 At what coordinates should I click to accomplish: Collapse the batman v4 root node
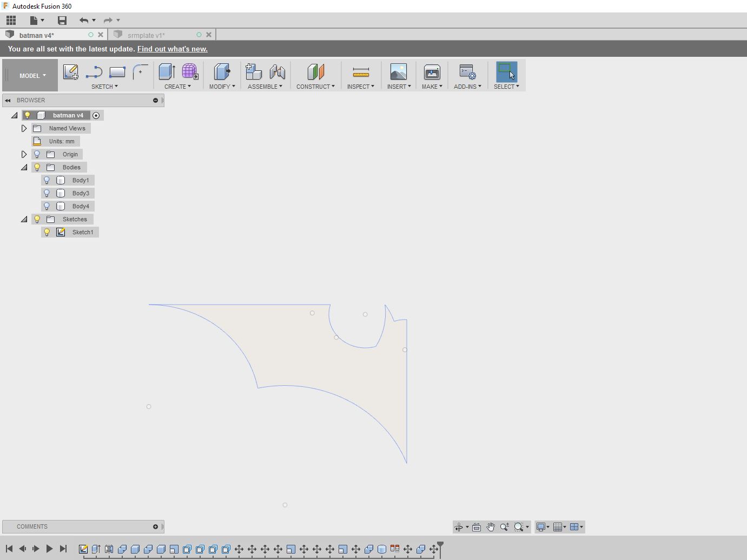coord(15,115)
